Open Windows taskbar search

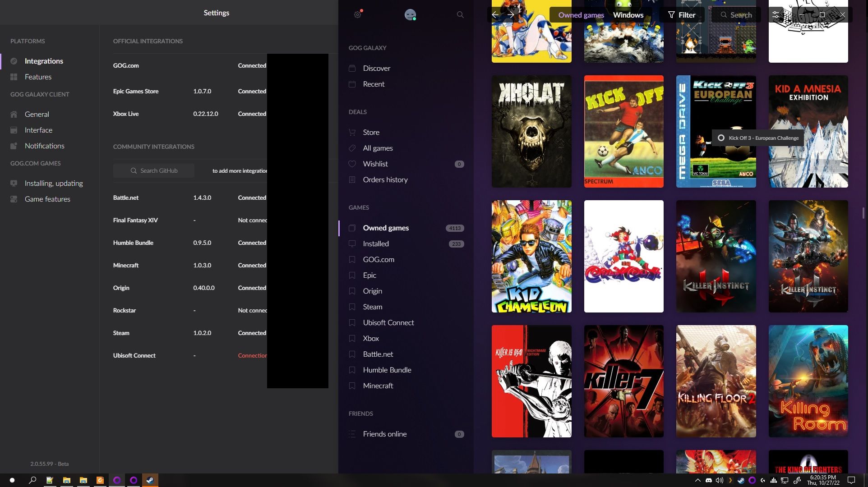click(32, 480)
